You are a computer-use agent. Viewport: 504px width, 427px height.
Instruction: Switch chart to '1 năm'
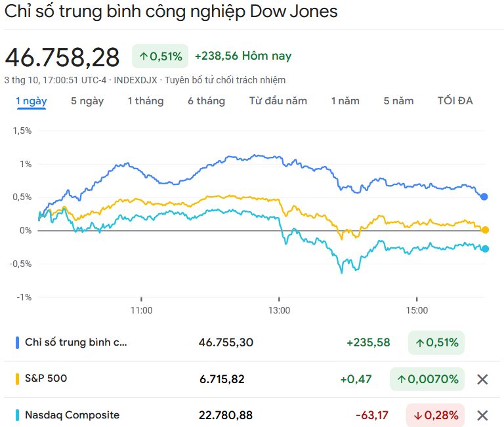pos(345,101)
